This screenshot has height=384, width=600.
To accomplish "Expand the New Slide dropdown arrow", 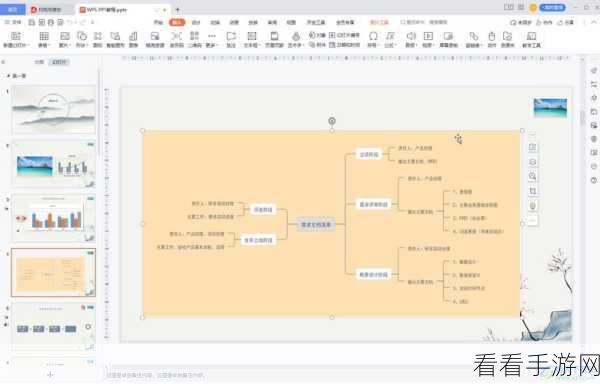I will (27, 45).
